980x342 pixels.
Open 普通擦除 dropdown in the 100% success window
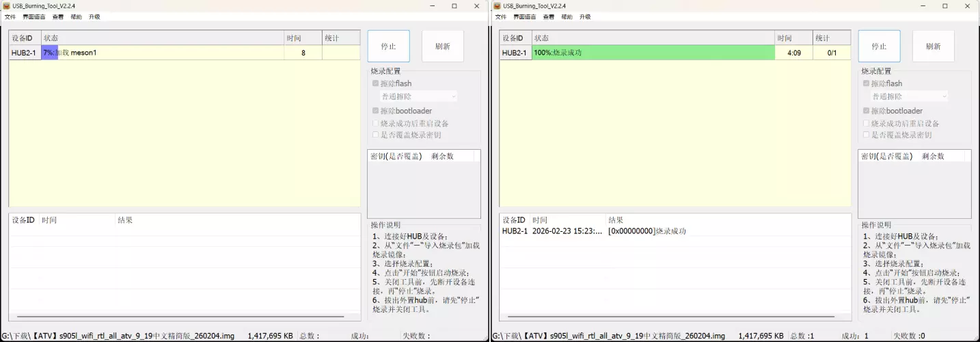pos(910,96)
